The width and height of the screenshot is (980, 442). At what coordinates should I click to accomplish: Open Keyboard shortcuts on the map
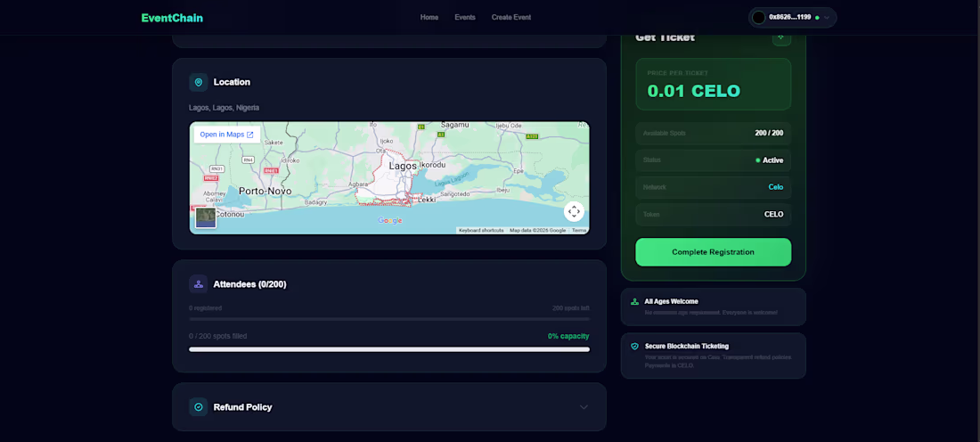481,230
